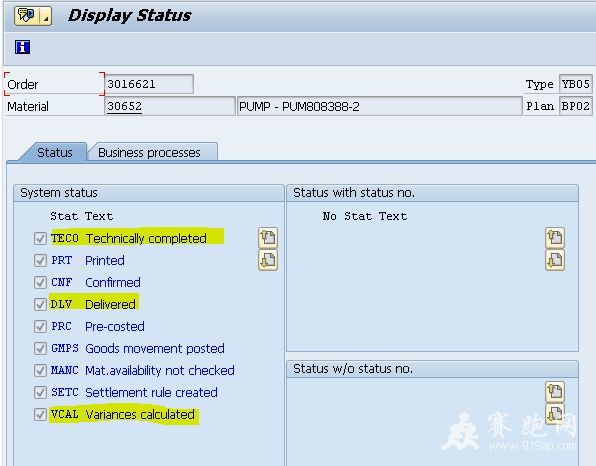Click the Plan field BP02
Viewport: 596px width, 466px height.
tap(576, 106)
